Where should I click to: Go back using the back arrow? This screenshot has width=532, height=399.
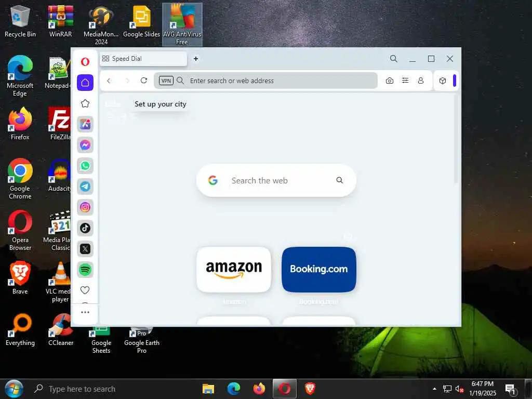point(109,81)
